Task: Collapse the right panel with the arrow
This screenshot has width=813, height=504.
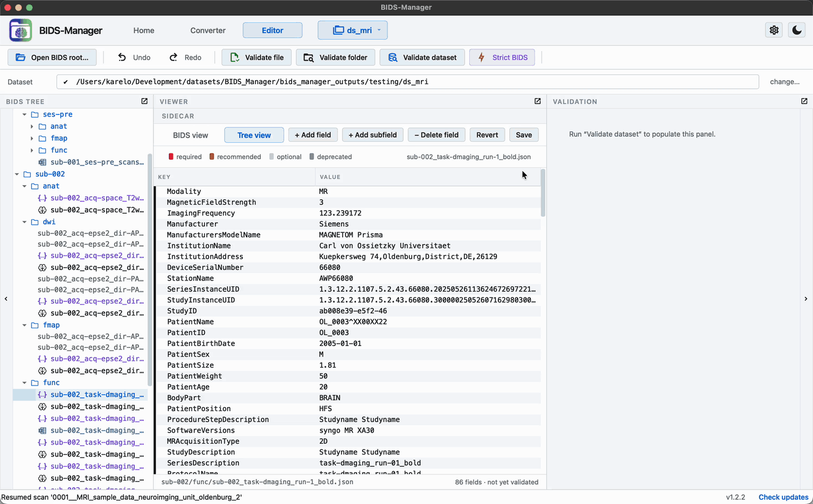Action: pyautogui.click(x=805, y=298)
